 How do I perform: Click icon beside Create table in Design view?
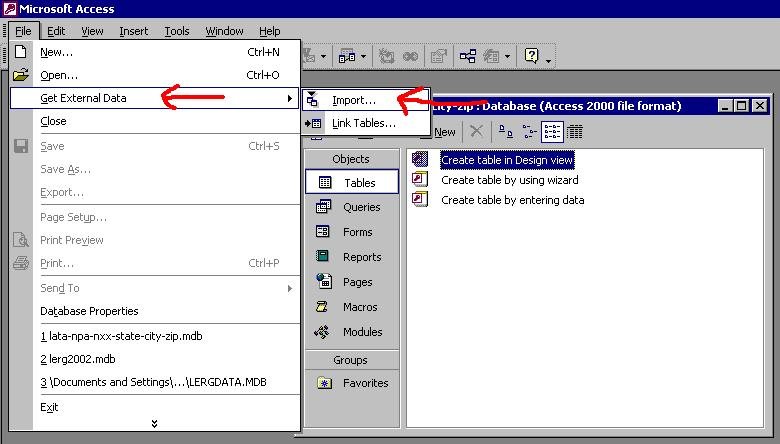[420, 159]
